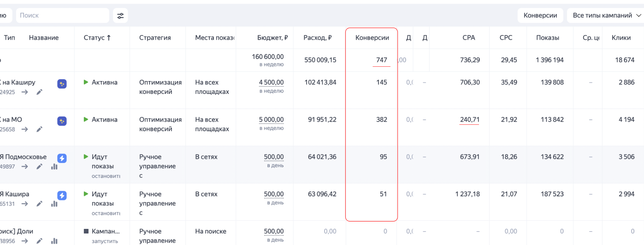Sort by the Конверсии column header
Image resolution: width=644 pixels, height=245 pixels.
point(372,38)
